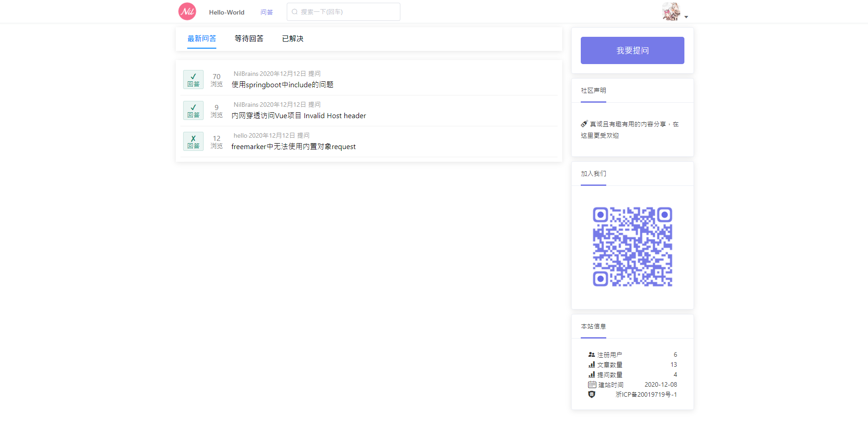Image resolution: width=868 pixels, height=429 pixels.
Task: Click the calendar icon beside 建站时间
Action: point(592,384)
